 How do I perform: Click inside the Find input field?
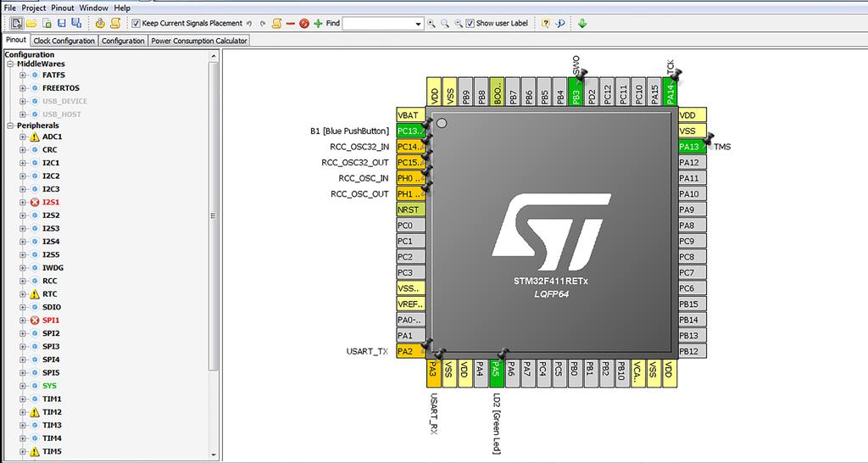pyautogui.click(x=378, y=24)
